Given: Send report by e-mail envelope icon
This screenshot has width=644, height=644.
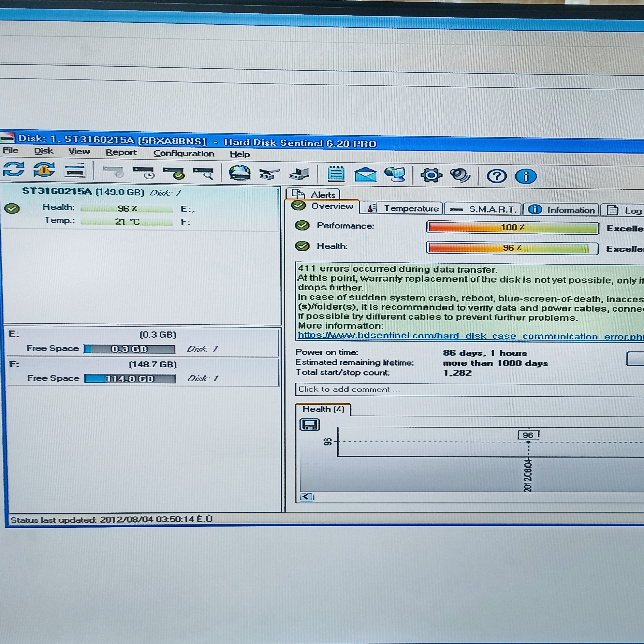Looking at the screenshot, I should [365, 174].
